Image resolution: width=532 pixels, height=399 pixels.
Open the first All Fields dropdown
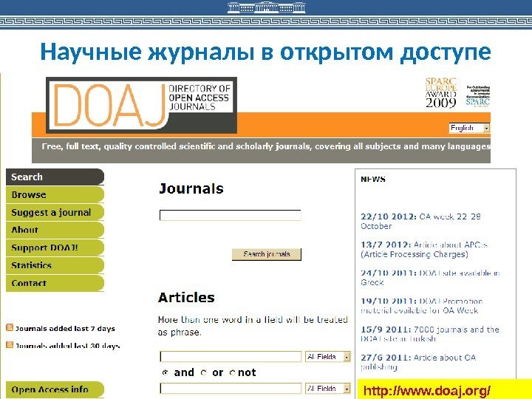(328, 357)
